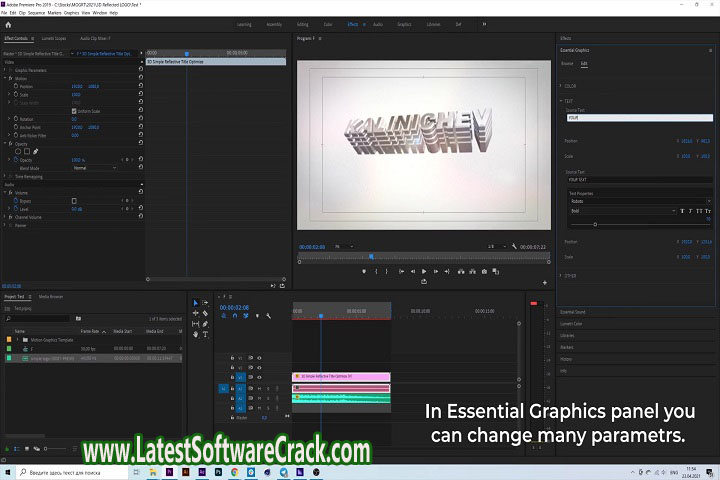Open the Effects workspace at top

[353, 24]
